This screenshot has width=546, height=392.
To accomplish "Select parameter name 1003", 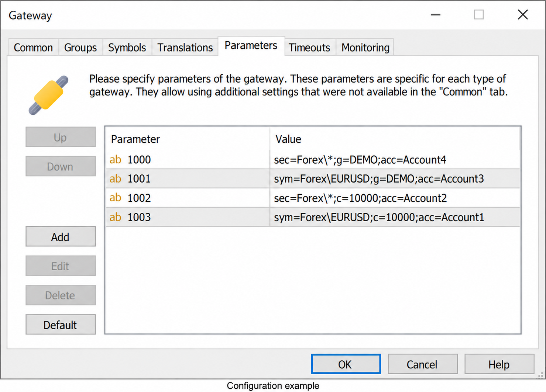I will (x=139, y=217).
